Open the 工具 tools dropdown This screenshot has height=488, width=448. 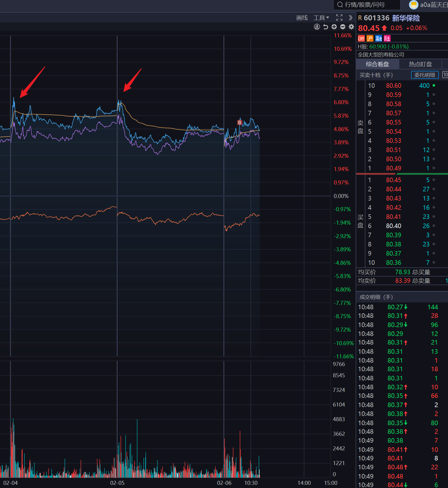pos(321,18)
